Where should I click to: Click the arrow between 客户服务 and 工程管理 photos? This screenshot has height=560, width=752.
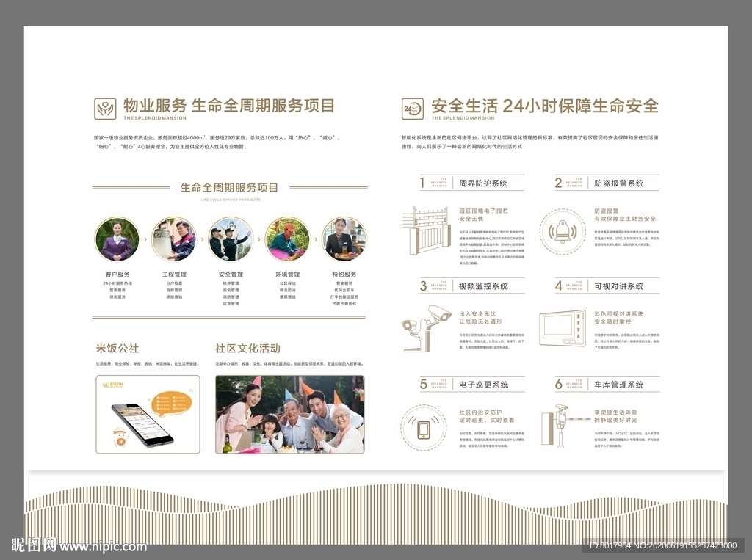tap(145, 239)
